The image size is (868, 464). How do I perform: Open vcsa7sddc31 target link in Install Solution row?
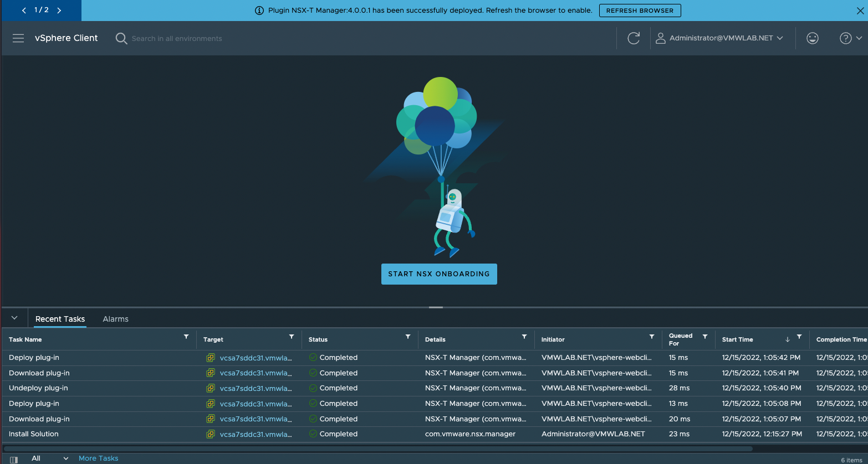click(256, 434)
